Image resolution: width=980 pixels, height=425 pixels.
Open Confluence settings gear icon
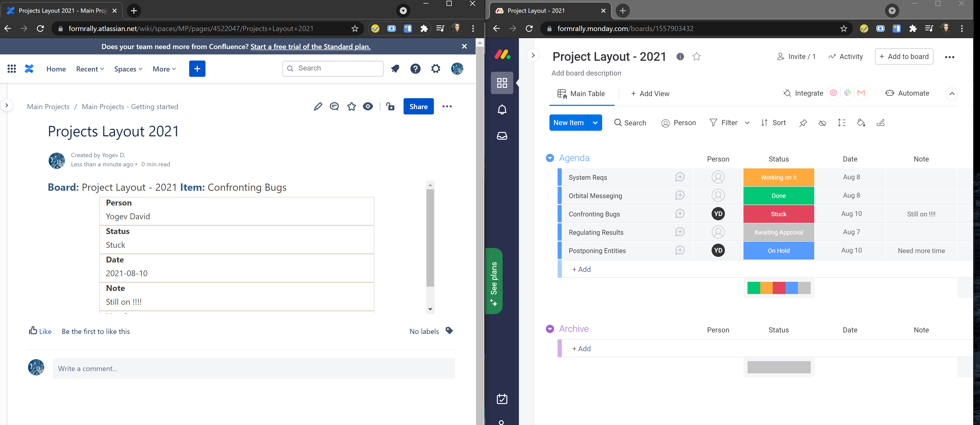pos(436,68)
